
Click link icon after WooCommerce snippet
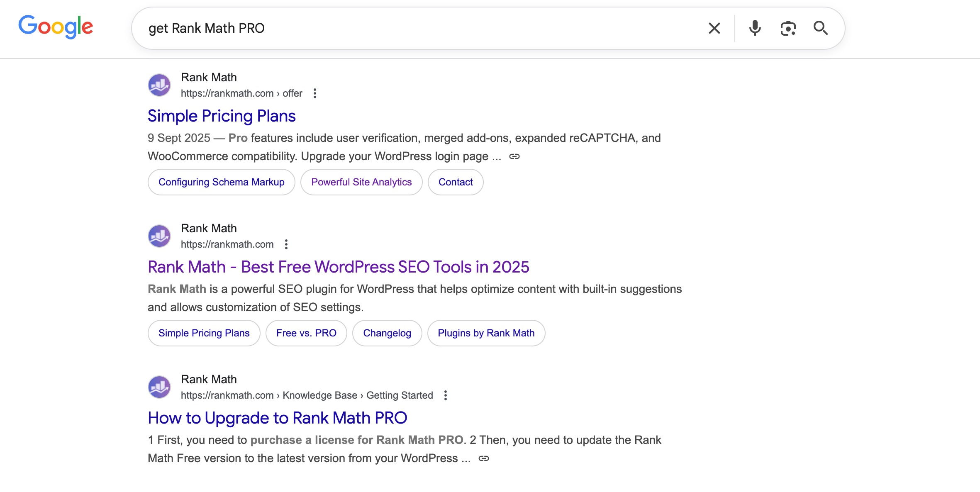pos(514,156)
